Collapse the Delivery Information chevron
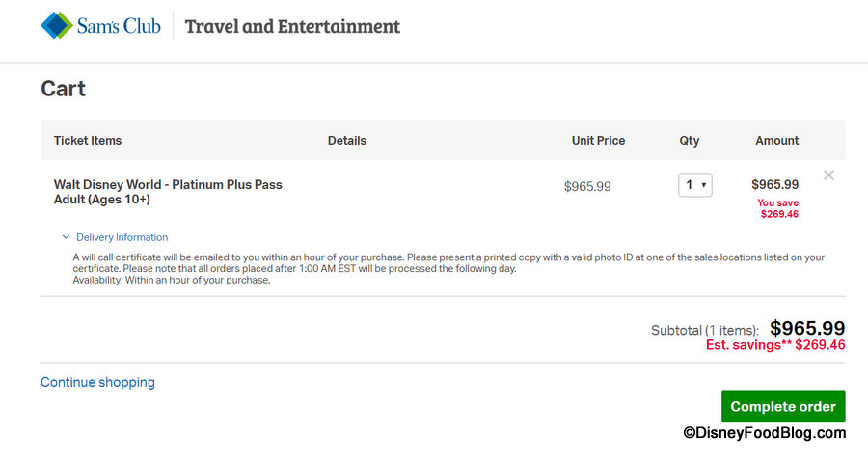 click(x=66, y=237)
